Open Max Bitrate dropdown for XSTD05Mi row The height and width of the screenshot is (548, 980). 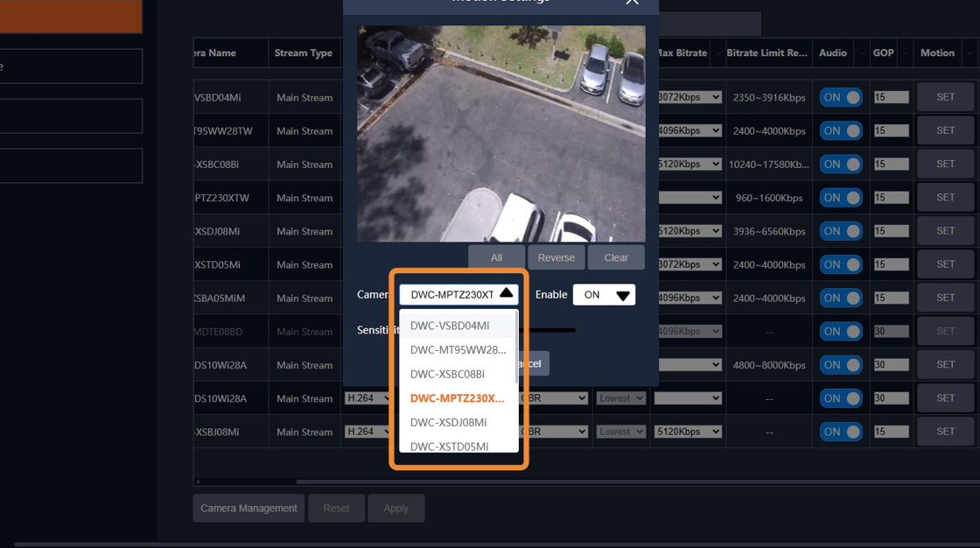(690, 264)
